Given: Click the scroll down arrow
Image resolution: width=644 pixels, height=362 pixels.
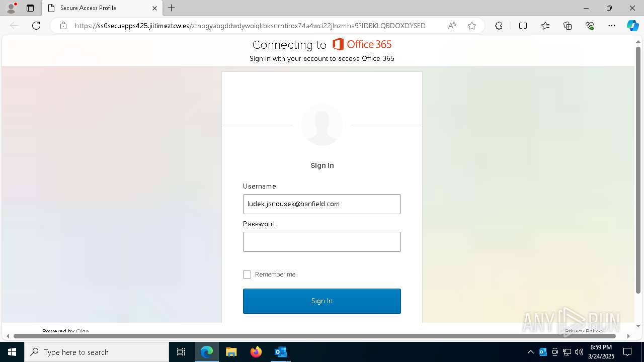Looking at the screenshot, I should click(x=638, y=326).
